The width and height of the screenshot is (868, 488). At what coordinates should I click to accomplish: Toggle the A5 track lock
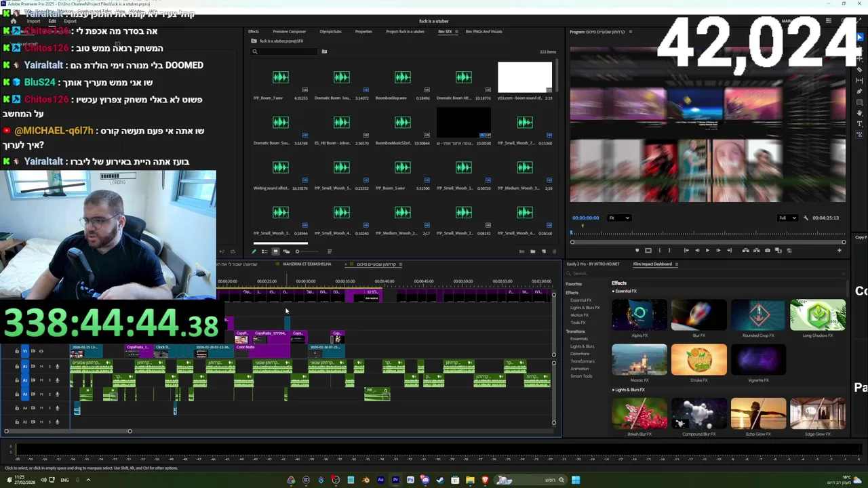tap(17, 422)
